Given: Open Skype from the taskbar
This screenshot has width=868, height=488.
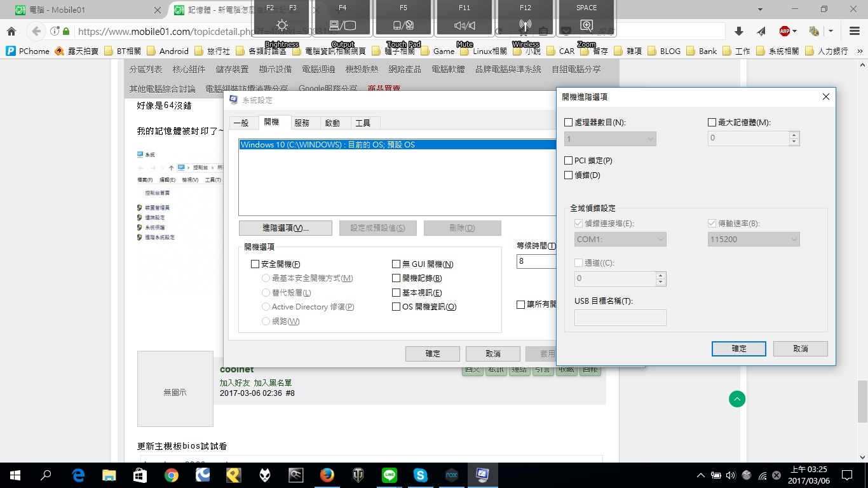Looking at the screenshot, I should (420, 475).
